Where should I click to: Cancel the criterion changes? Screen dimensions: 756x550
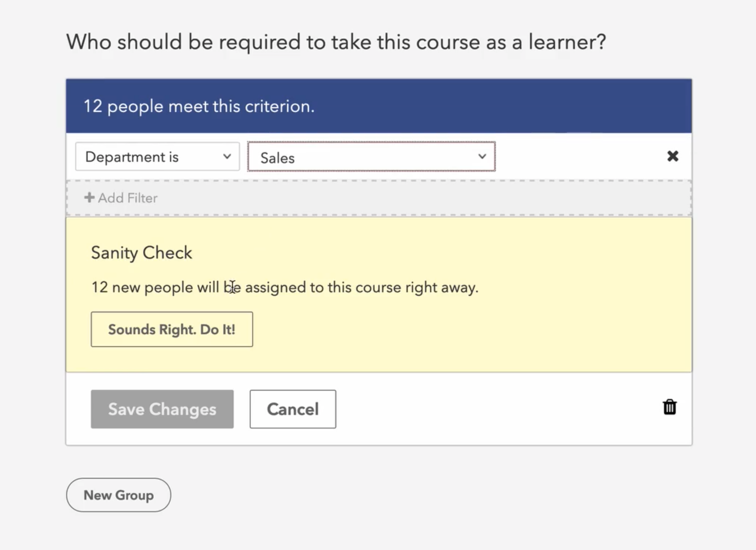pyautogui.click(x=293, y=409)
